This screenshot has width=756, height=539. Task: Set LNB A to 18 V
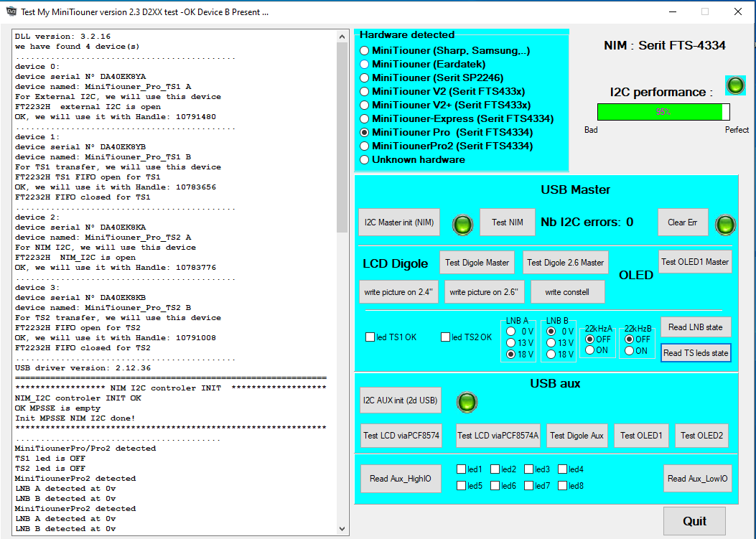pos(510,355)
